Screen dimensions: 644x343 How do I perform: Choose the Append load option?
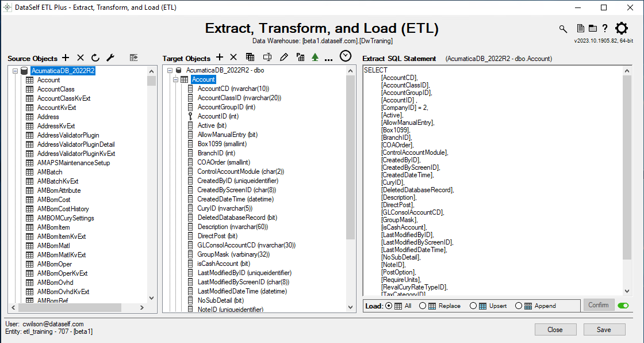coord(519,306)
